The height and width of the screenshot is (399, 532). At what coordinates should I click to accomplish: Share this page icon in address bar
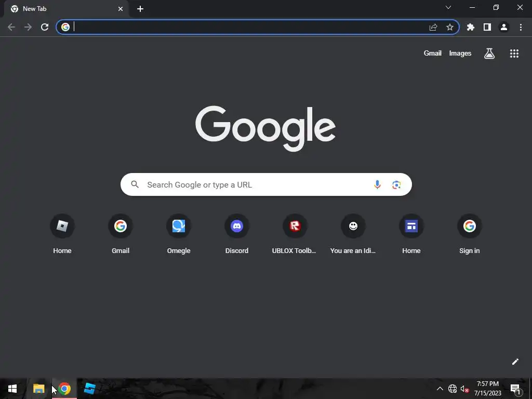(x=433, y=27)
